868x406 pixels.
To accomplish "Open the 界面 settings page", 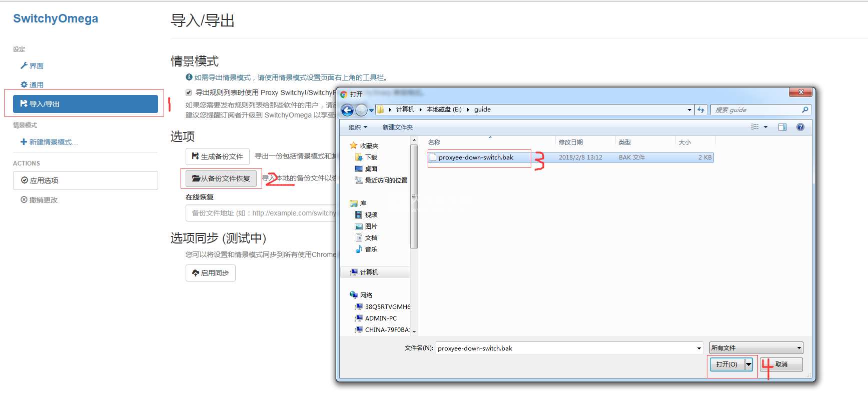I will point(32,66).
